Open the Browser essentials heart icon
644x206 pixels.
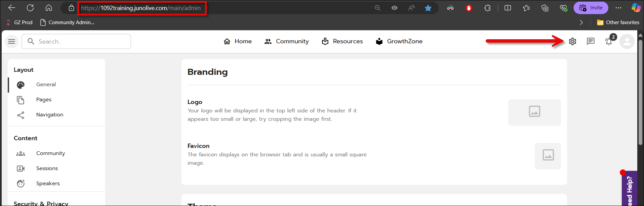pyautogui.click(x=563, y=8)
